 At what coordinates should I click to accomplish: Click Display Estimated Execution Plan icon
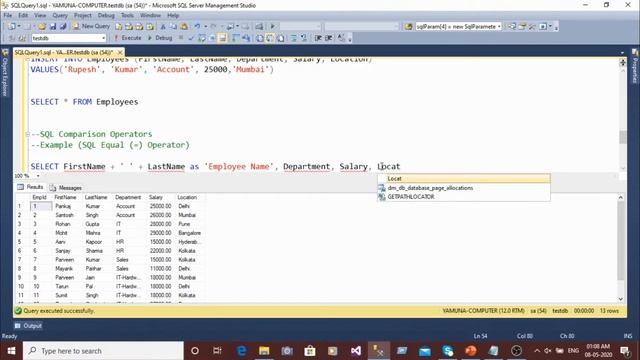[x=202, y=38]
